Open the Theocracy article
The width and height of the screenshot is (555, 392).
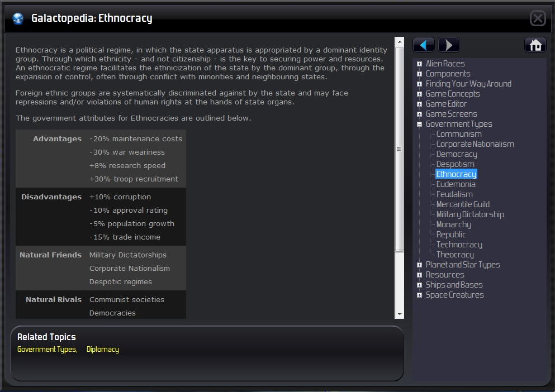[455, 255]
